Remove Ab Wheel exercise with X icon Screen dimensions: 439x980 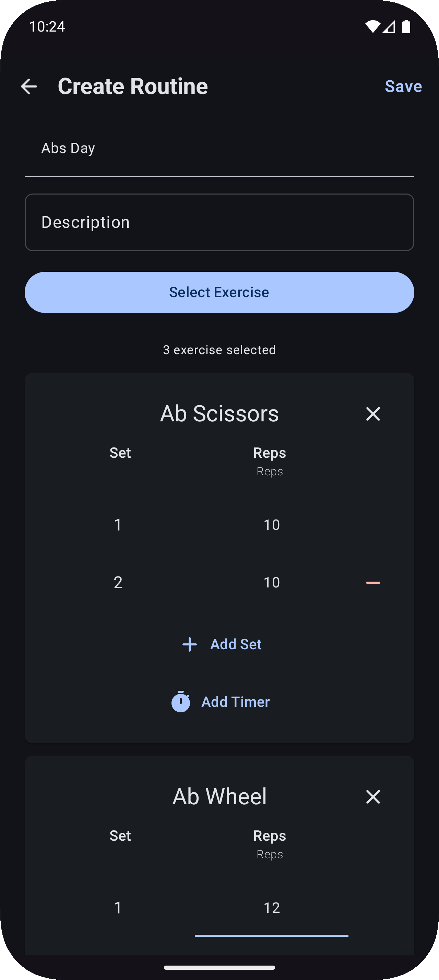click(x=373, y=796)
